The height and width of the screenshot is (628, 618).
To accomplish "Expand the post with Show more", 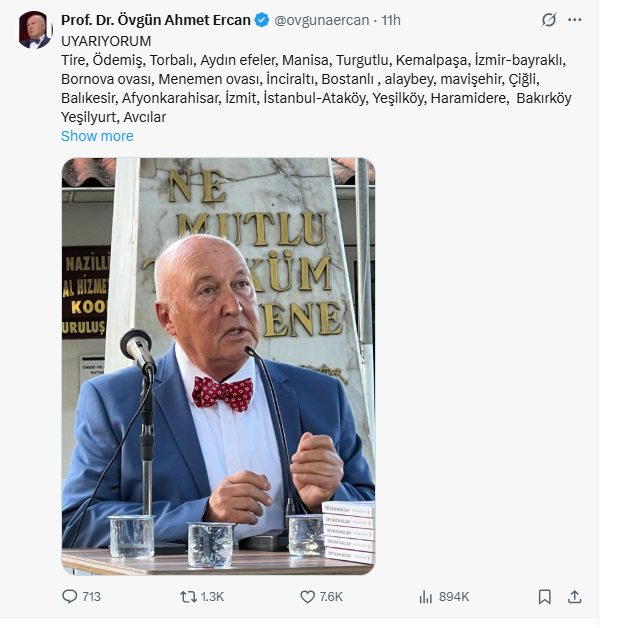I will (x=97, y=136).
